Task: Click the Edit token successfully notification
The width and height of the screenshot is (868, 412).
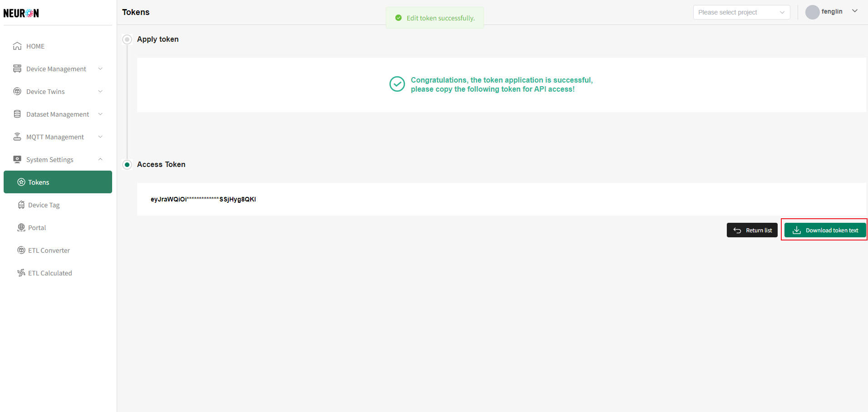Action: [x=434, y=18]
